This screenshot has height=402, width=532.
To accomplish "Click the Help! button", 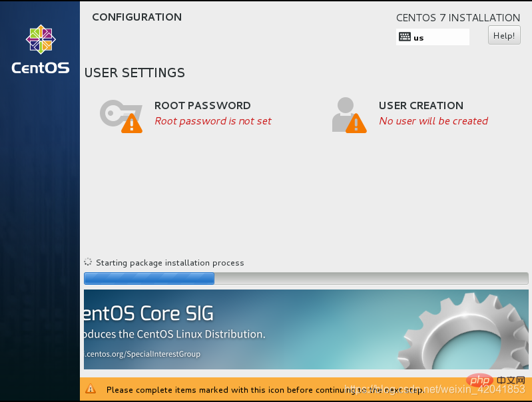I will (x=504, y=35).
